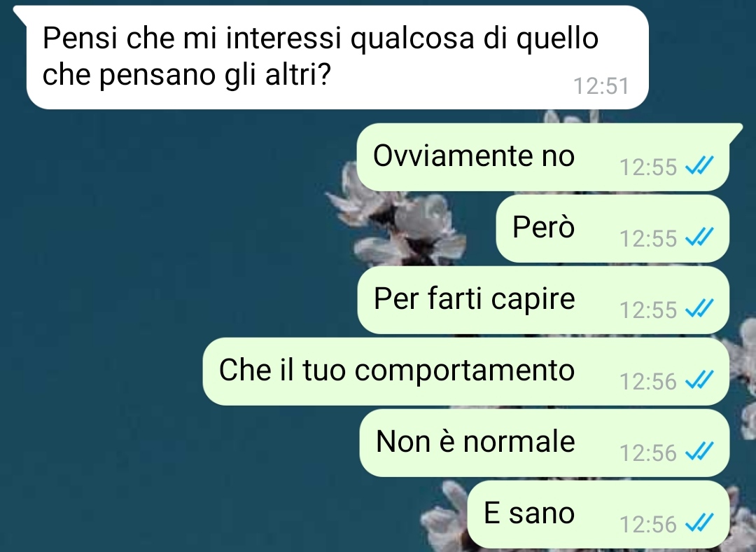Tap read ticks on "Che il tuo comportamento"

[699, 380]
